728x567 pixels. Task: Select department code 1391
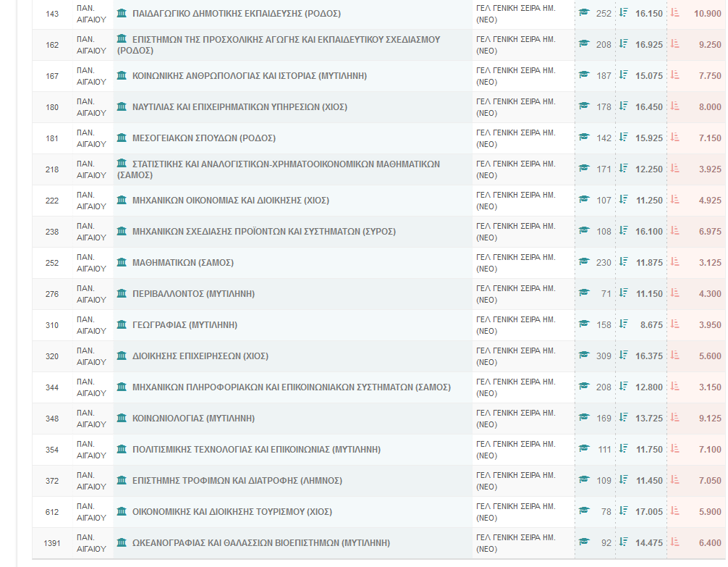(52, 543)
